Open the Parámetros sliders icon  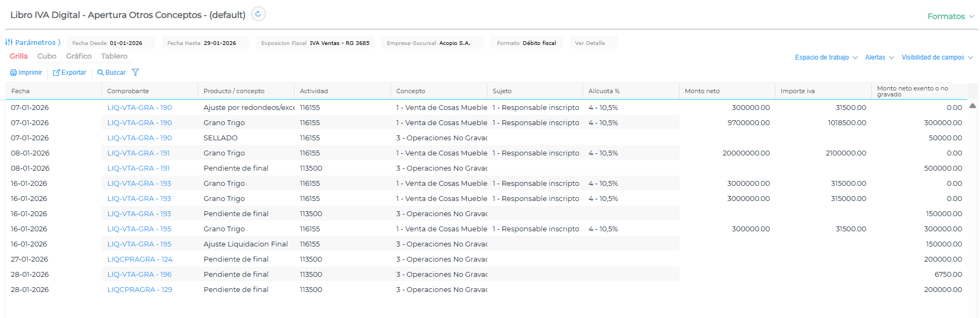(x=9, y=42)
